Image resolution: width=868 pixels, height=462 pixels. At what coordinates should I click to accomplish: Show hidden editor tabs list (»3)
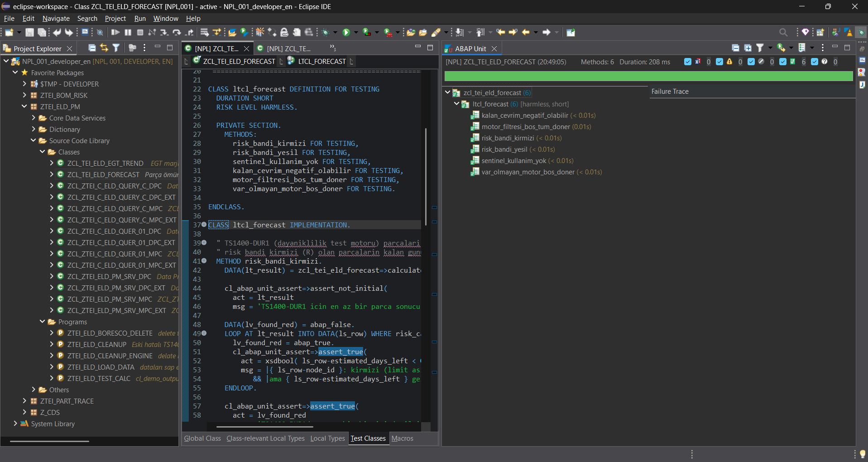click(x=333, y=47)
